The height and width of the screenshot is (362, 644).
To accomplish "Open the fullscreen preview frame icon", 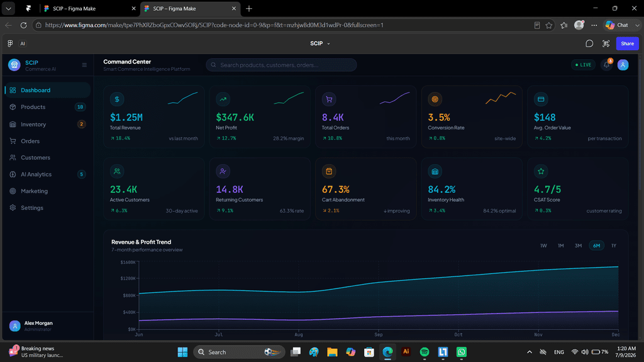I will (x=606, y=43).
